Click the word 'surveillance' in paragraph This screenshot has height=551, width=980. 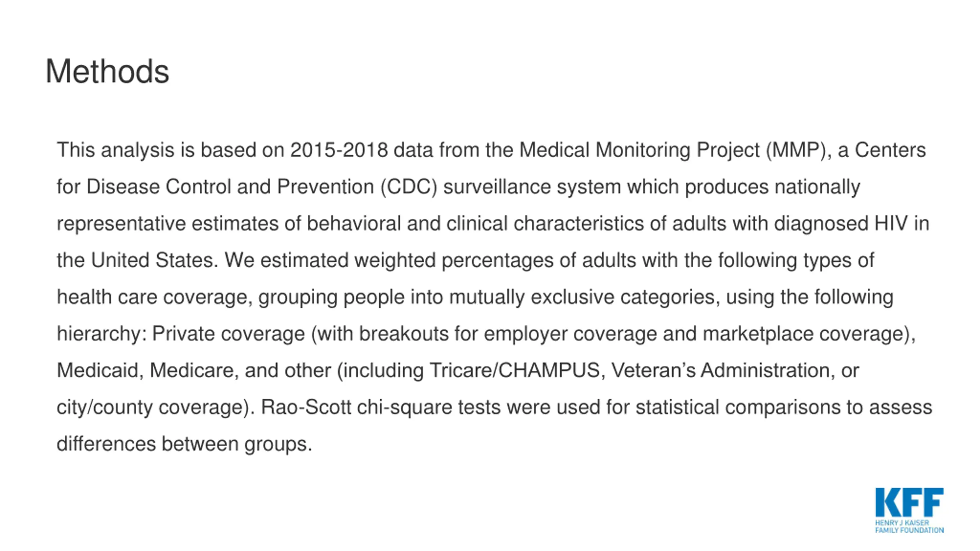(497, 187)
